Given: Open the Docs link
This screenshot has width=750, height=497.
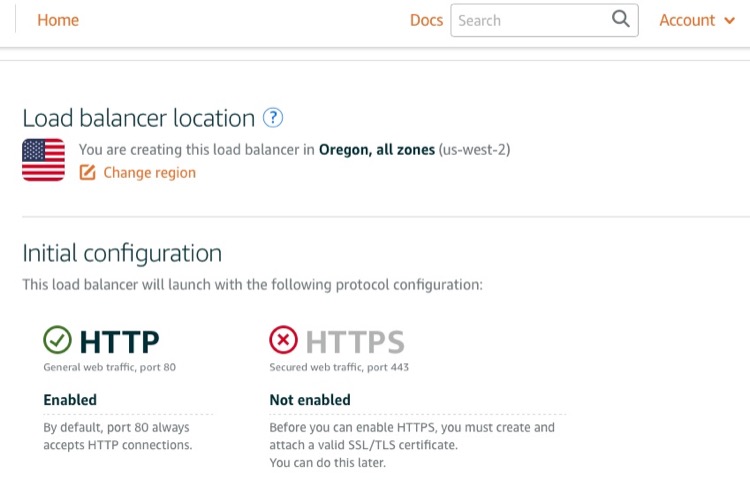Looking at the screenshot, I should tap(426, 20).
